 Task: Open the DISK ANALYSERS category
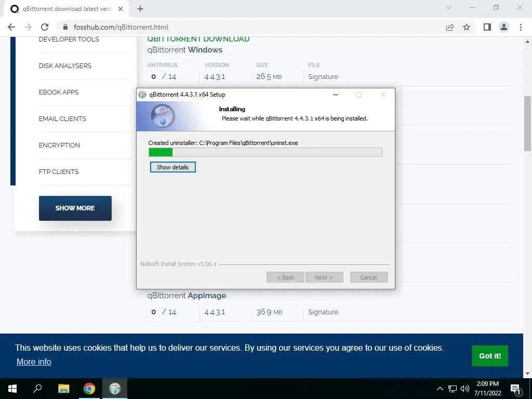(x=65, y=66)
